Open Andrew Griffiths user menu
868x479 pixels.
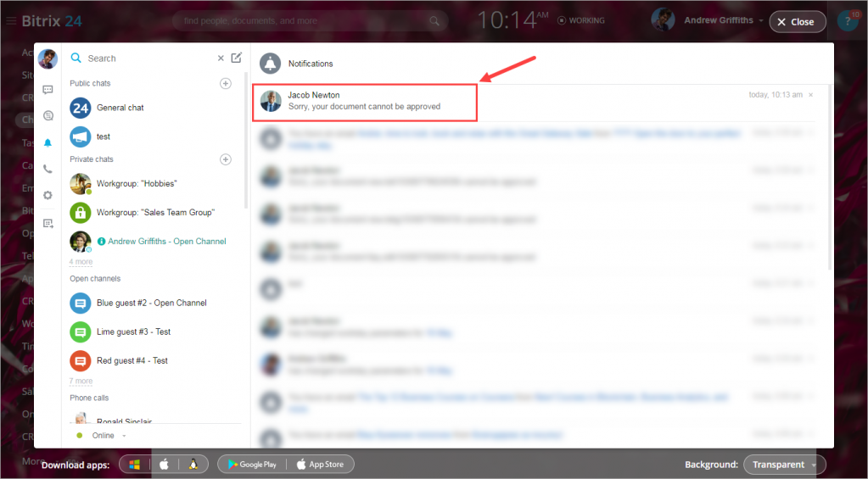724,20
